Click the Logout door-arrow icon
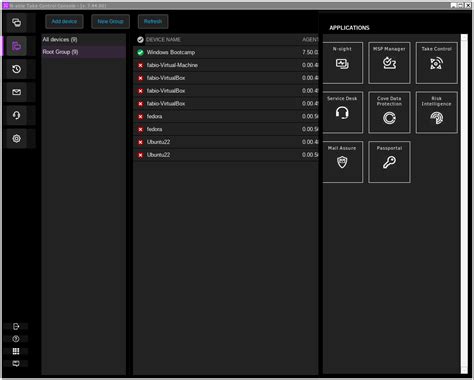The width and height of the screenshot is (474, 380). (x=16, y=326)
